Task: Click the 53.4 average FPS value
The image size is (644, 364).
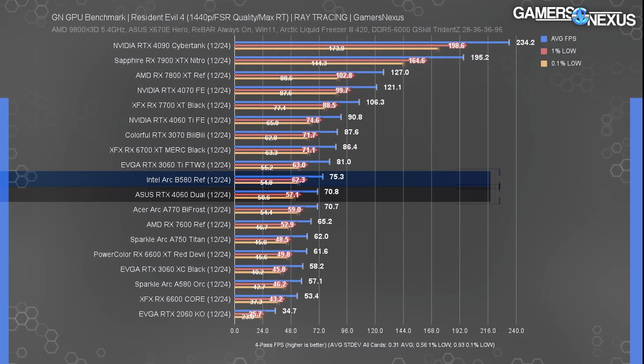Action: [312, 296]
